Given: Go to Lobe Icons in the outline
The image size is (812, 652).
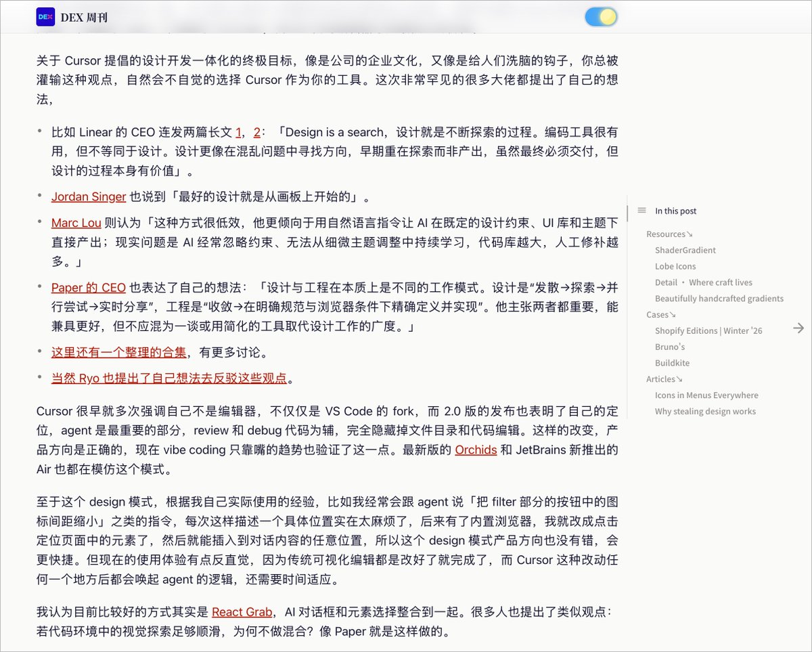Looking at the screenshot, I should (675, 267).
